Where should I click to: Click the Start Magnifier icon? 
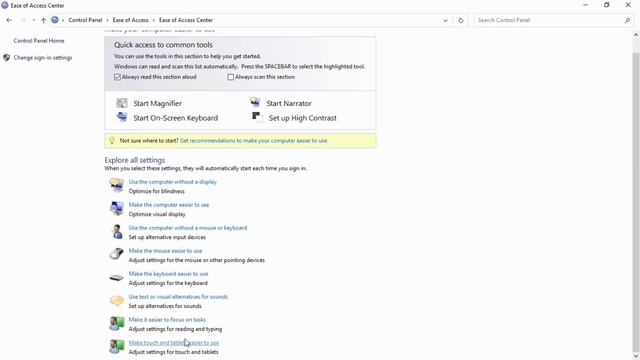(x=122, y=103)
